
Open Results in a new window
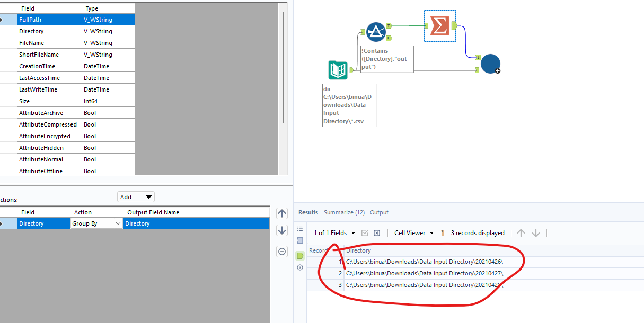pyautogui.click(x=300, y=240)
